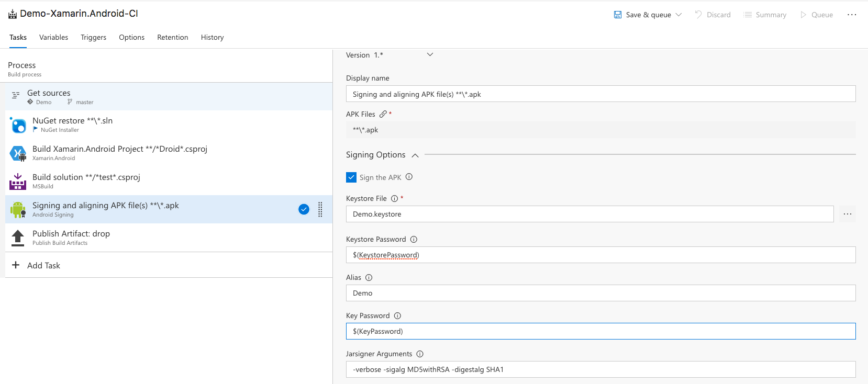Viewport: 868px width, 384px height.
Task: Click the Save & queue floppy disk icon
Action: tap(618, 15)
